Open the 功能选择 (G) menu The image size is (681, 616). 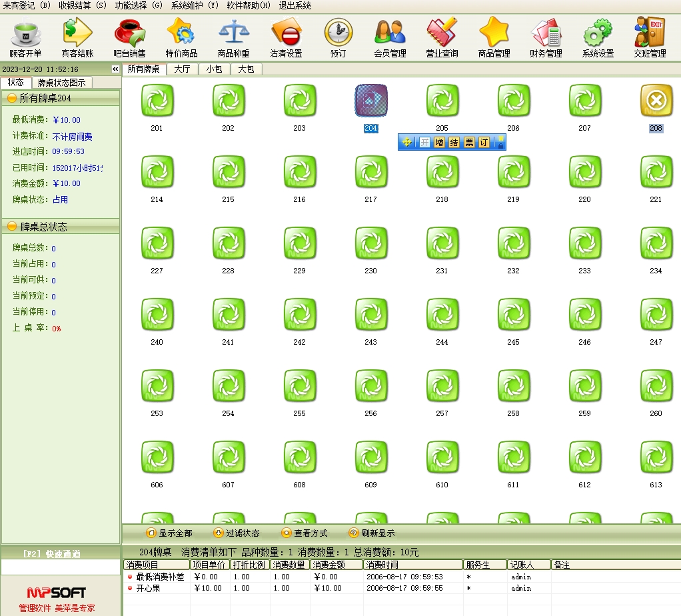tap(138, 5)
